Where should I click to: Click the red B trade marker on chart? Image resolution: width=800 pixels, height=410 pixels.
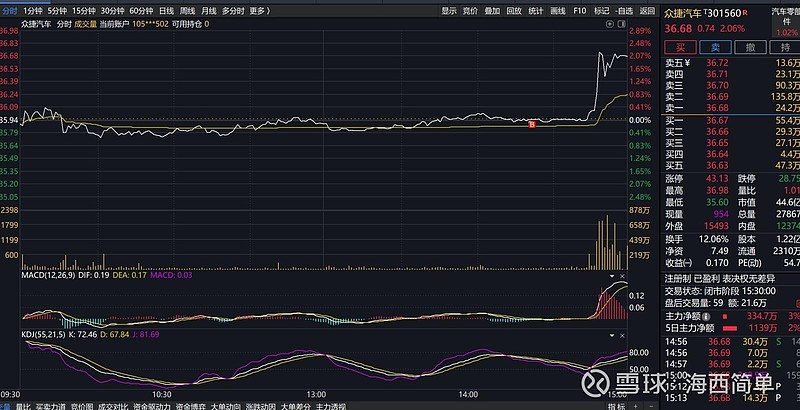click(532, 124)
